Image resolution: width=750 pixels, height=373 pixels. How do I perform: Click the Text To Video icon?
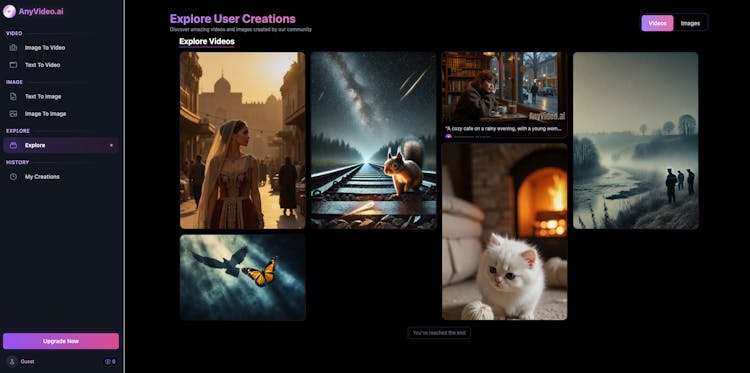[x=13, y=65]
